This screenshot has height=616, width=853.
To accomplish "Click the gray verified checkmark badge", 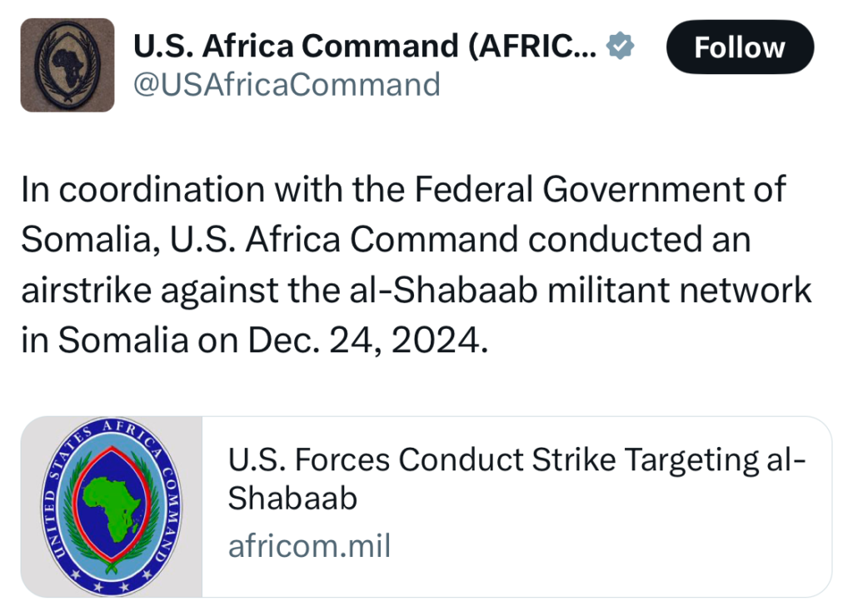I will (620, 46).
